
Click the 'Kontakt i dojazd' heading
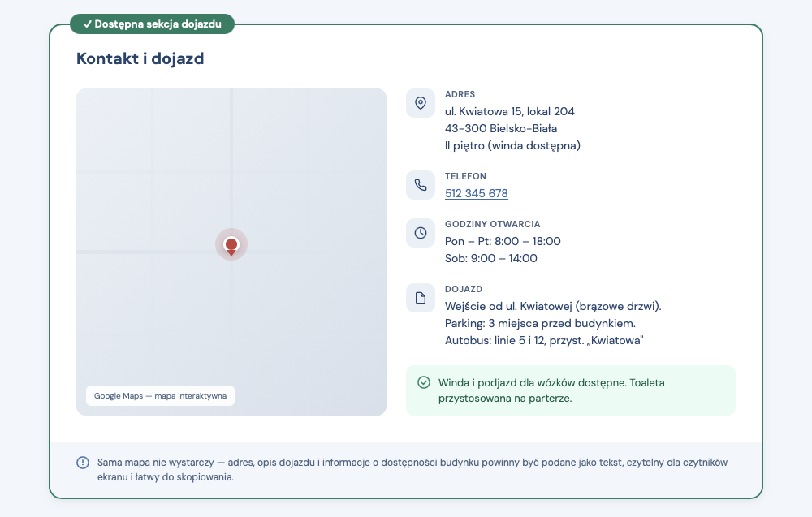pyautogui.click(x=140, y=58)
